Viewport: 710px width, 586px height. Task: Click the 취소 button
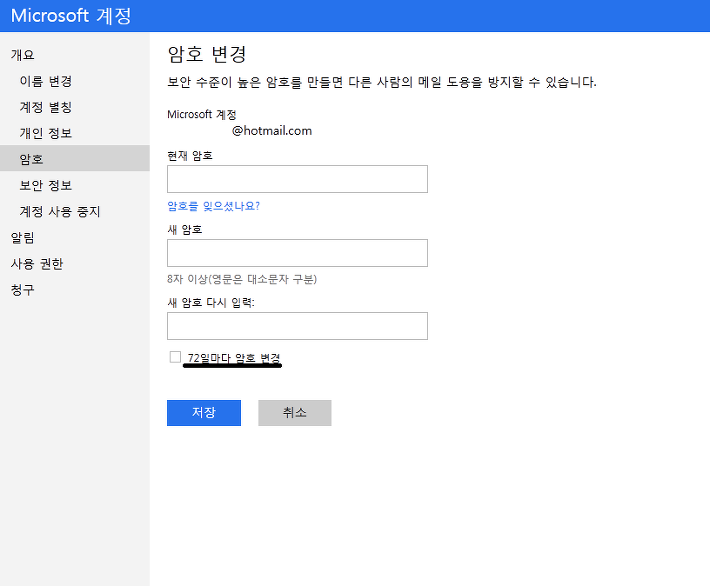pyautogui.click(x=295, y=413)
